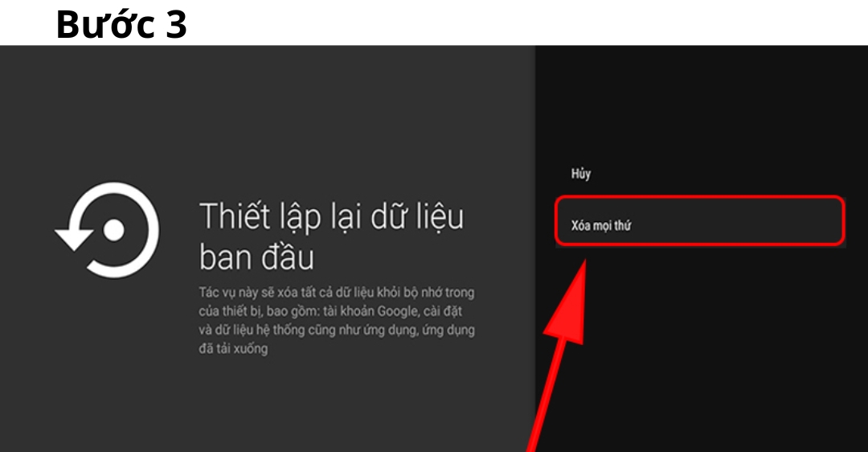The width and height of the screenshot is (868, 452).
Task: Select Xóa mọi thứ menu item
Action: pos(699,220)
